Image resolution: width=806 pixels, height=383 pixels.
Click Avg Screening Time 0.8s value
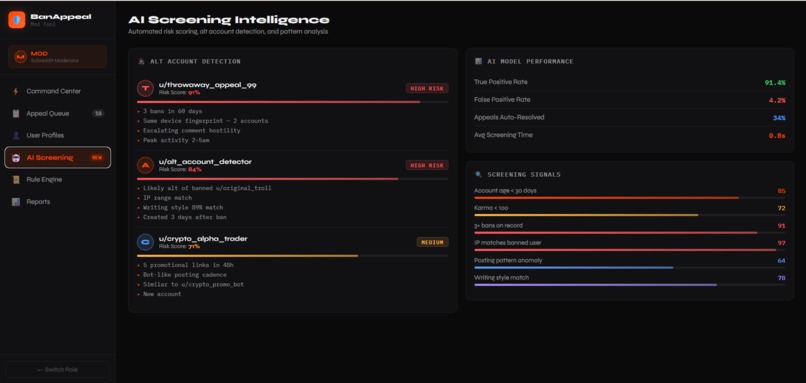pyautogui.click(x=777, y=136)
